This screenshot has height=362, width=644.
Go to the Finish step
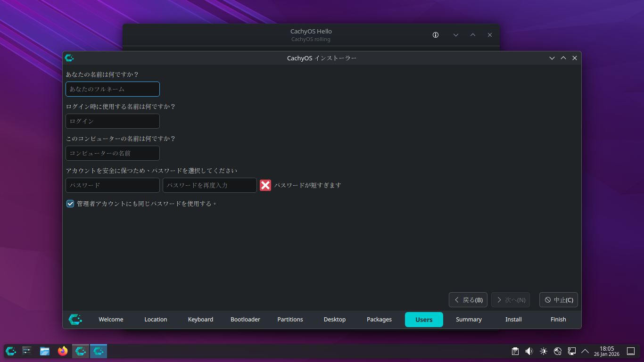pyautogui.click(x=558, y=320)
